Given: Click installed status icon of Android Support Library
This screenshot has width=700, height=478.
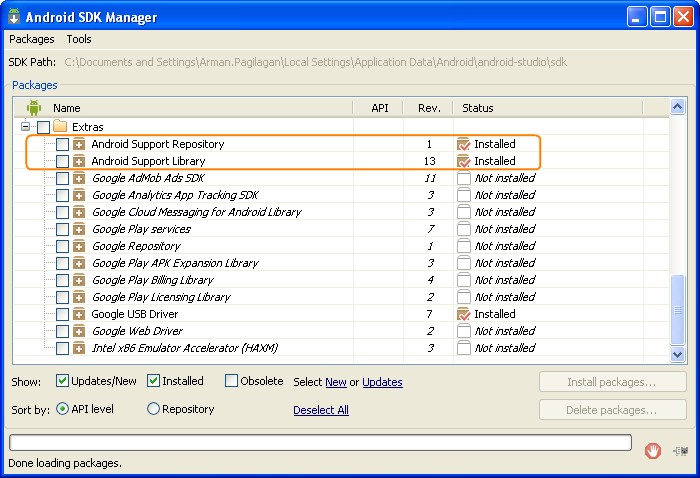Looking at the screenshot, I should [464, 161].
